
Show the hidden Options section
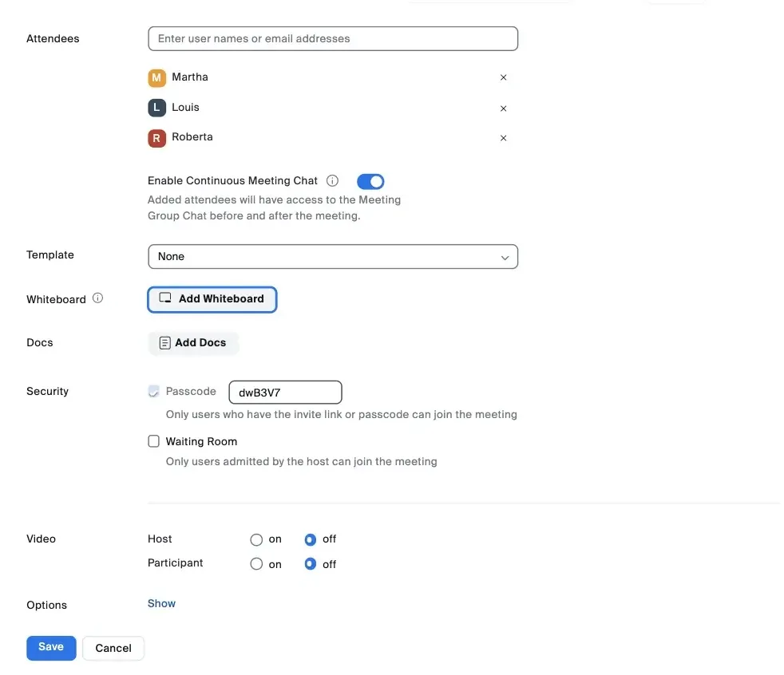coord(161,604)
